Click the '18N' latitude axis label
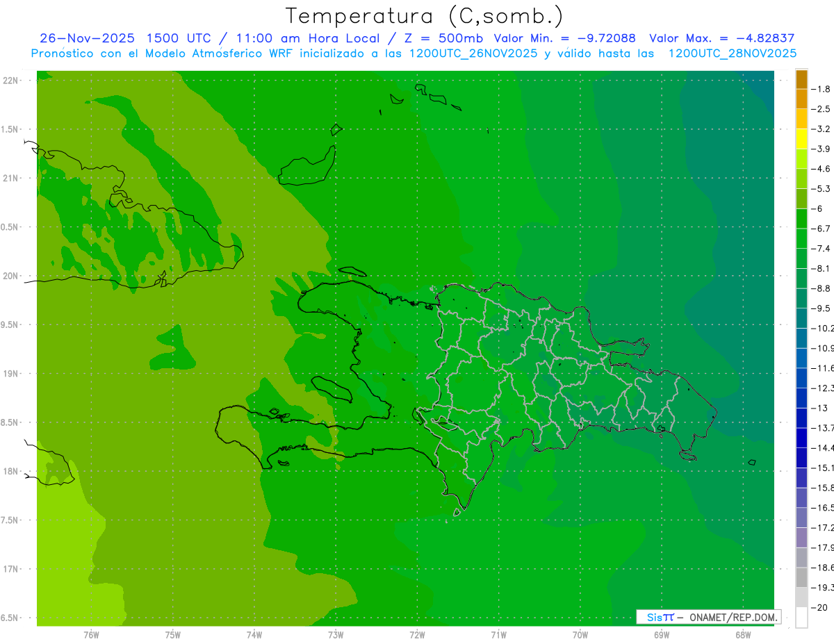The image size is (834, 644). coord(10,471)
